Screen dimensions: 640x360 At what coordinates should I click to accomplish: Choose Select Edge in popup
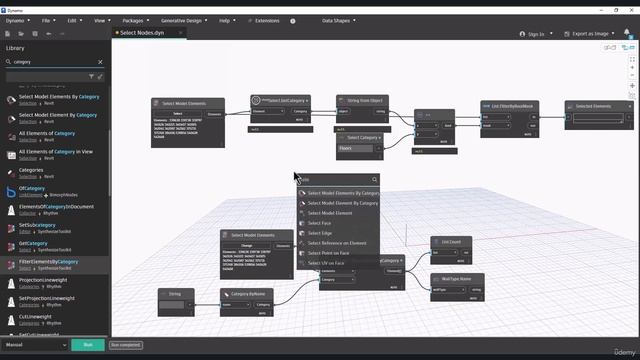(x=338, y=233)
